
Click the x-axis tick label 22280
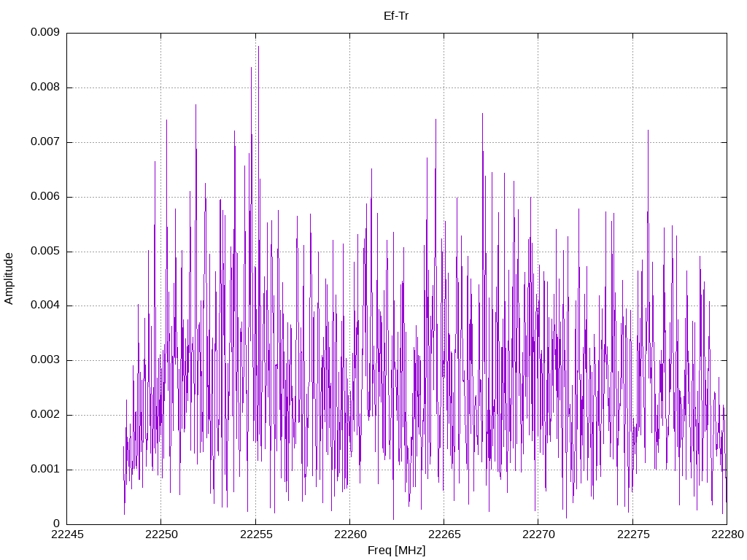point(727,534)
